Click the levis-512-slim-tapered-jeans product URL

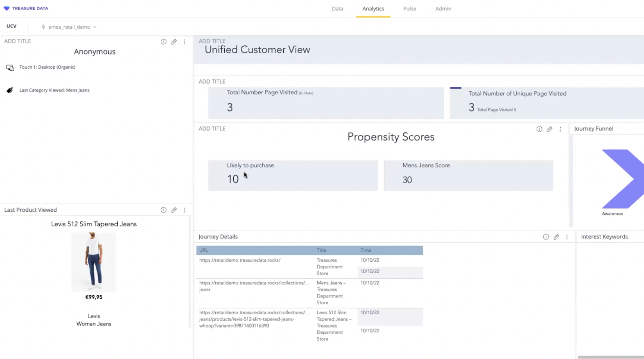[x=254, y=319]
